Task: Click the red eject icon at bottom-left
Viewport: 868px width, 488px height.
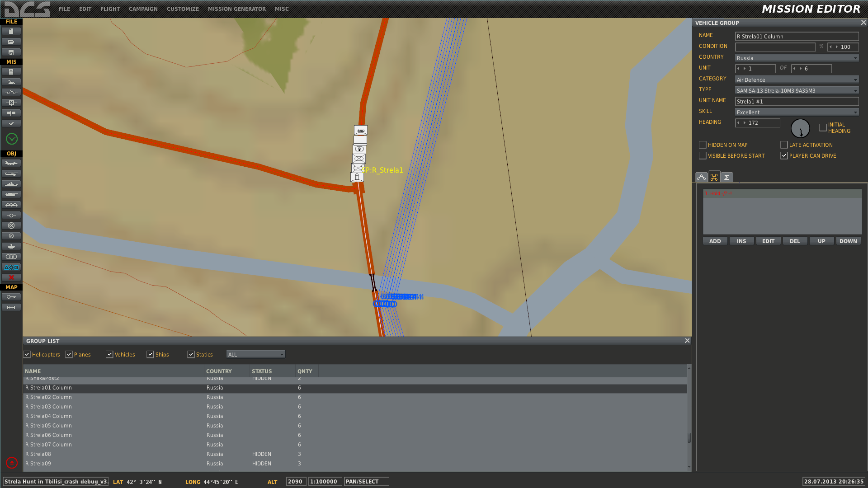Action: point(12,463)
